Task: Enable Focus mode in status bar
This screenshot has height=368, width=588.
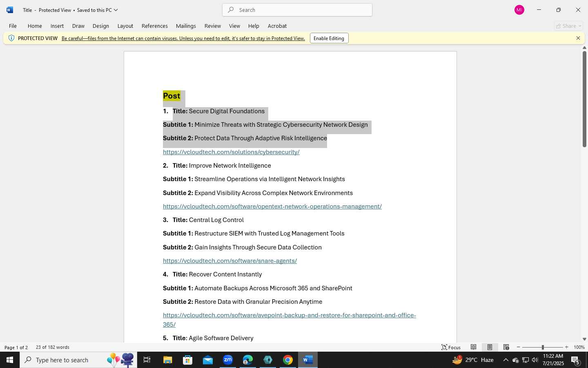Action: (x=451, y=347)
